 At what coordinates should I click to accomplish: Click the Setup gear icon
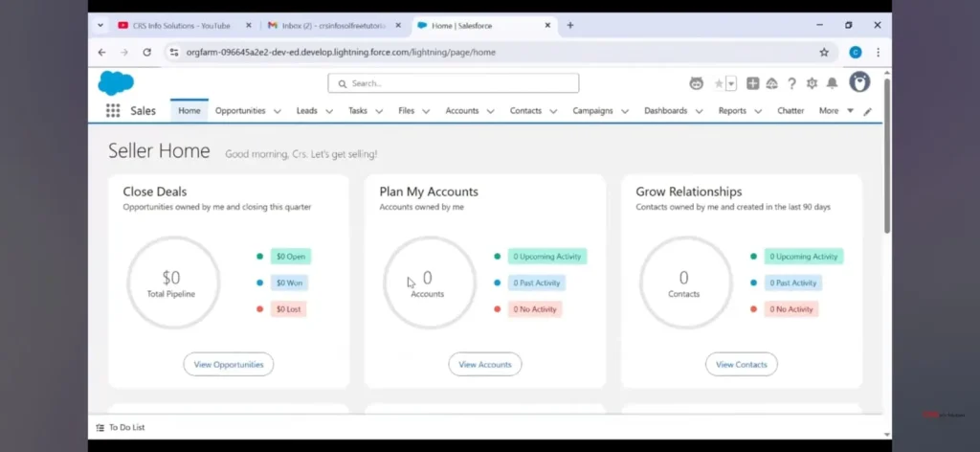coord(812,83)
